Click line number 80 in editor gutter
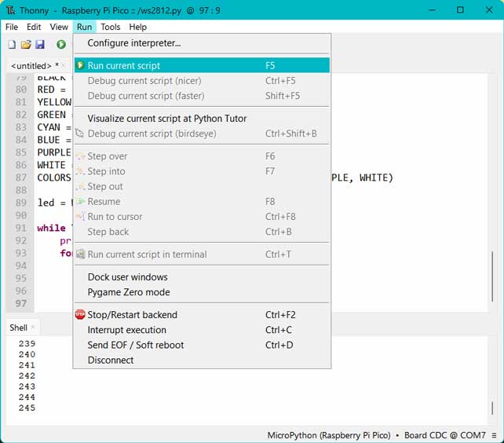504x443 pixels. pos(21,90)
